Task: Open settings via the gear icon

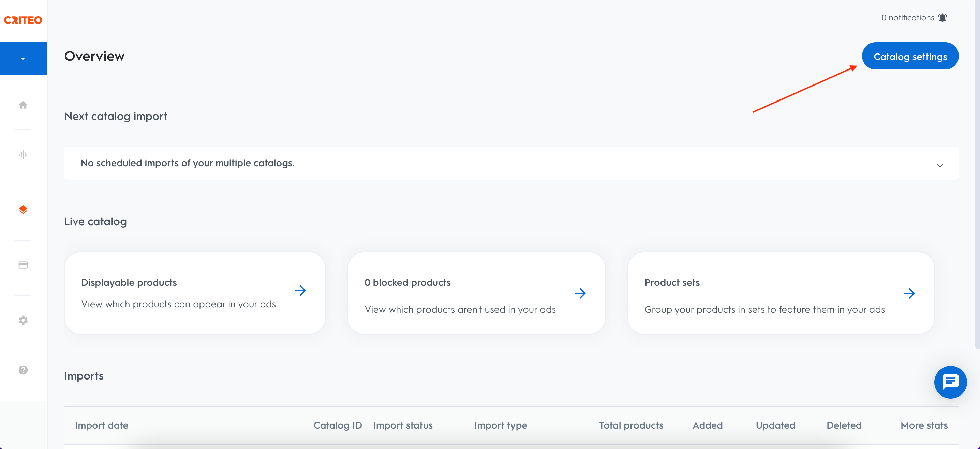Action: pyautogui.click(x=23, y=320)
